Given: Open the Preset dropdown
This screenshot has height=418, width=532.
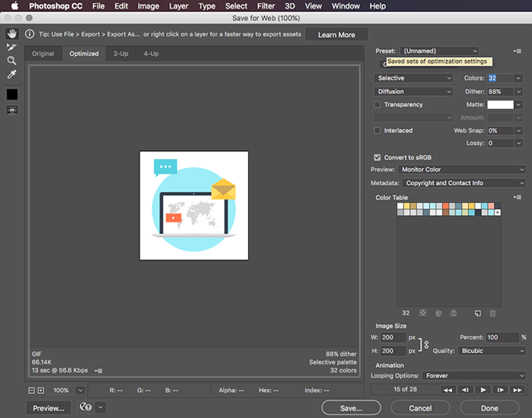Looking at the screenshot, I should click(x=440, y=51).
